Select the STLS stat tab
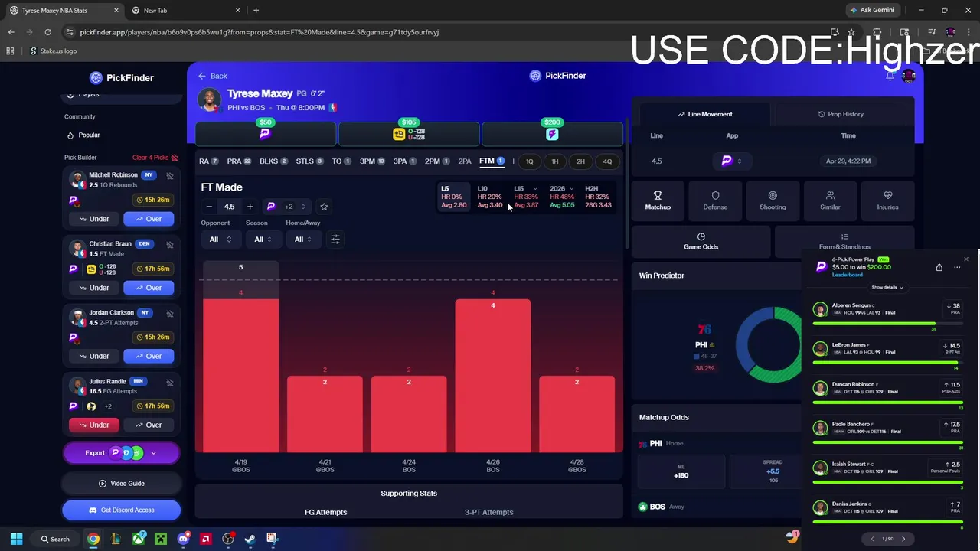980x551 pixels. click(309, 161)
